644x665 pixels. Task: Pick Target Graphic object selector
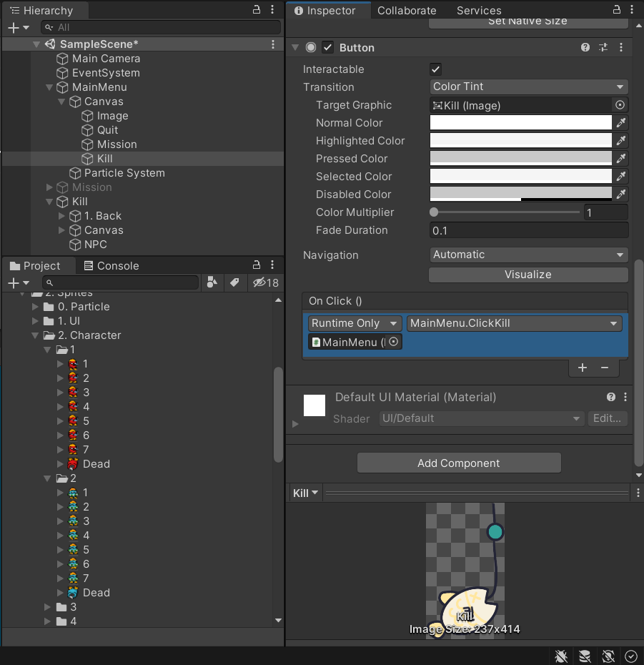coord(620,104)
